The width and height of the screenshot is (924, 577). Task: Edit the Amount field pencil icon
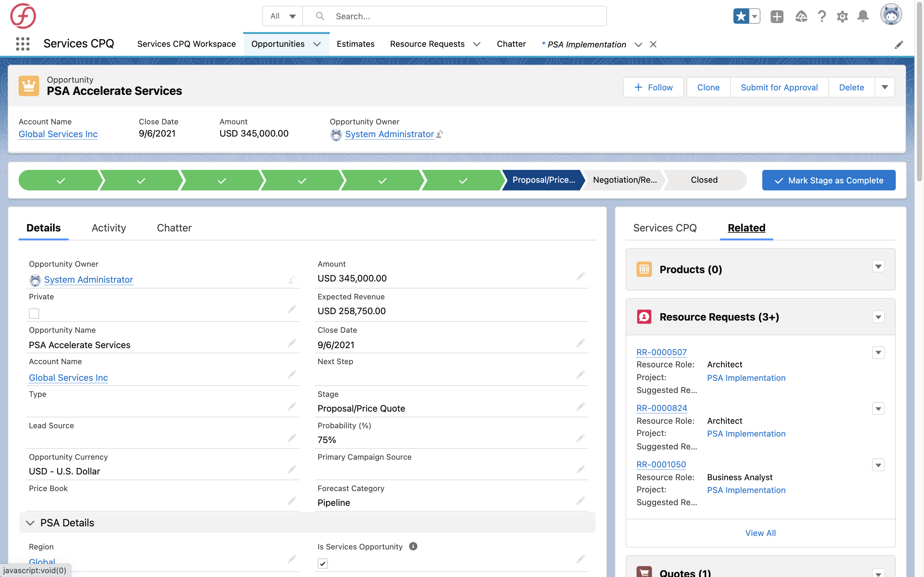click(581, 277)
